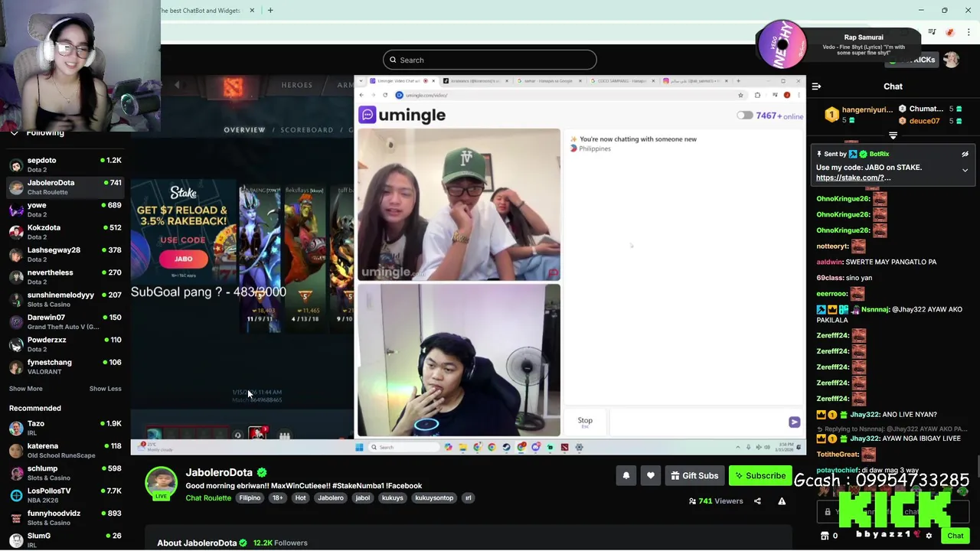Screen dimensions: 980x551
Task: Report stream via warning triangle icon
Action: [782, 501]
